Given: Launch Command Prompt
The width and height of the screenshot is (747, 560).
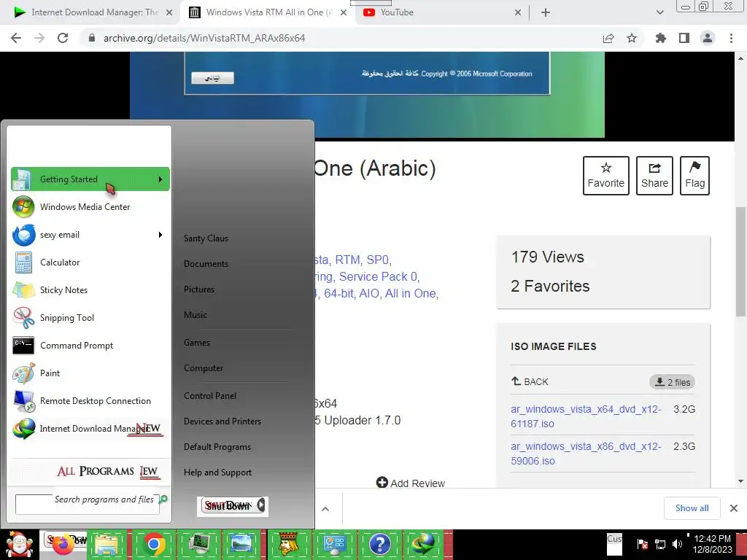Looking at the screenshot, I should tap(90, 345).
